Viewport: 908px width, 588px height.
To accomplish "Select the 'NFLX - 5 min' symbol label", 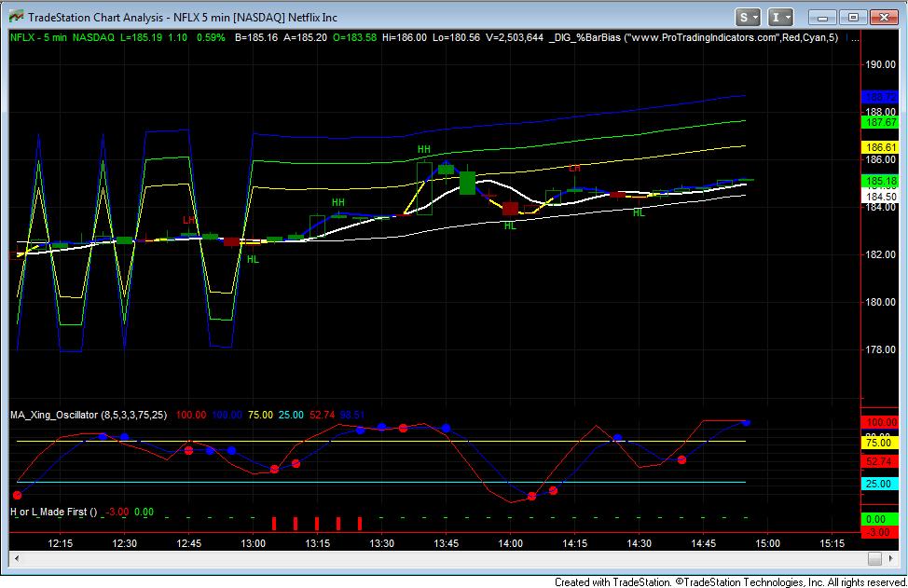I will (x=39, y=37).
